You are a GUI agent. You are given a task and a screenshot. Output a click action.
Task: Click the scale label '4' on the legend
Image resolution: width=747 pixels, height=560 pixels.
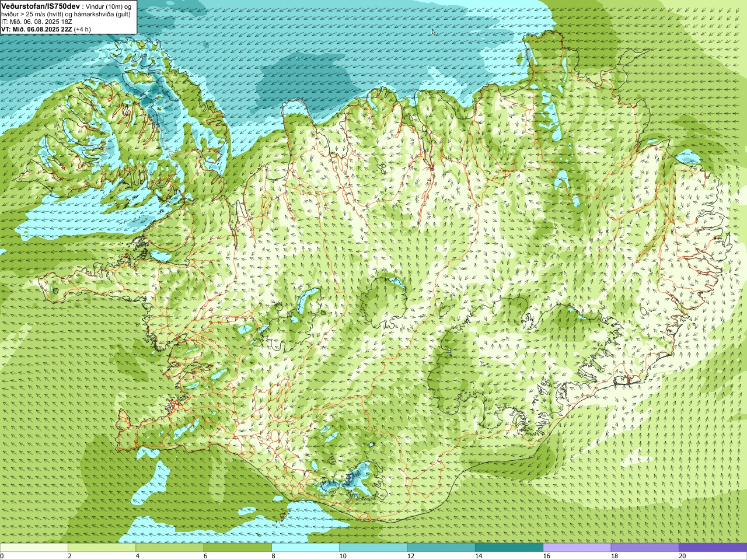pyautogui.click(x=137, y=556)
